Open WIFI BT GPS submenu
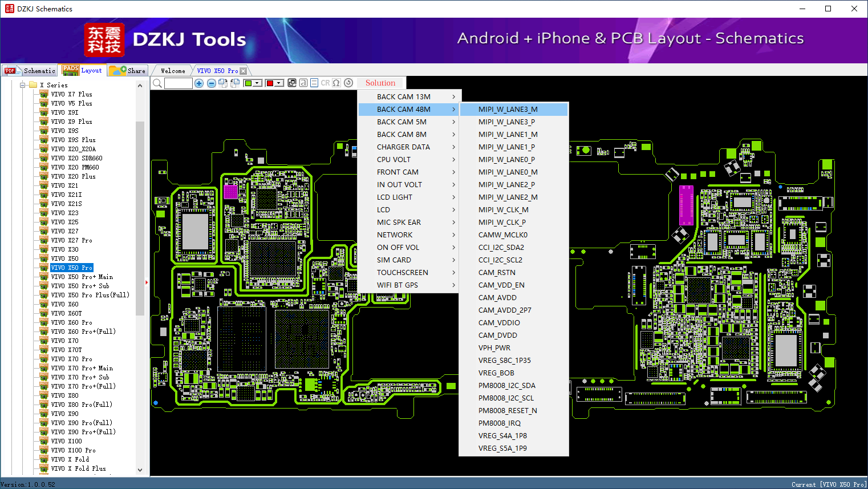868x489 pixels. pyautogui.click(x=409, y=285)
